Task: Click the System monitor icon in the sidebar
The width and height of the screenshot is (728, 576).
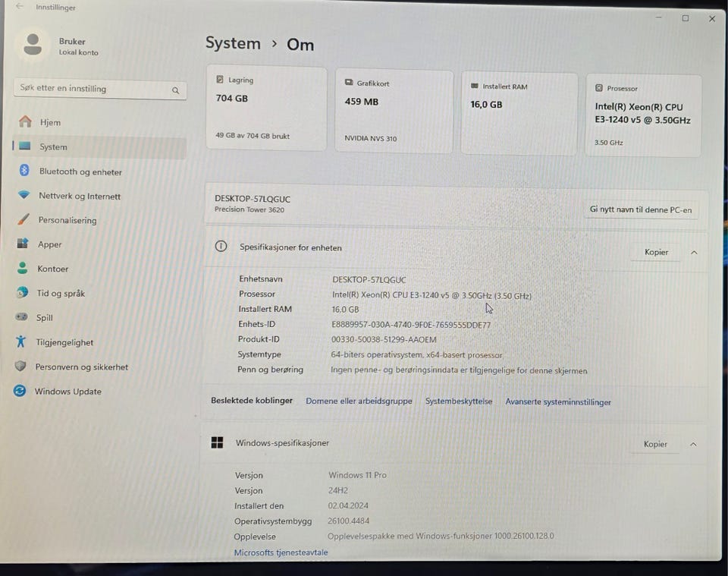Action: [x=24, y=146]
